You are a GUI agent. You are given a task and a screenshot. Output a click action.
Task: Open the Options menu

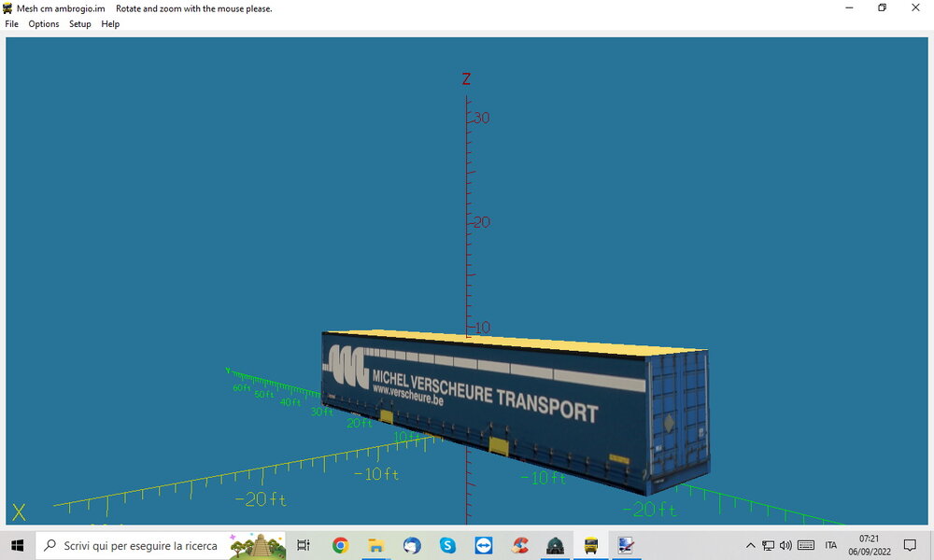click(x=44, y=24)
